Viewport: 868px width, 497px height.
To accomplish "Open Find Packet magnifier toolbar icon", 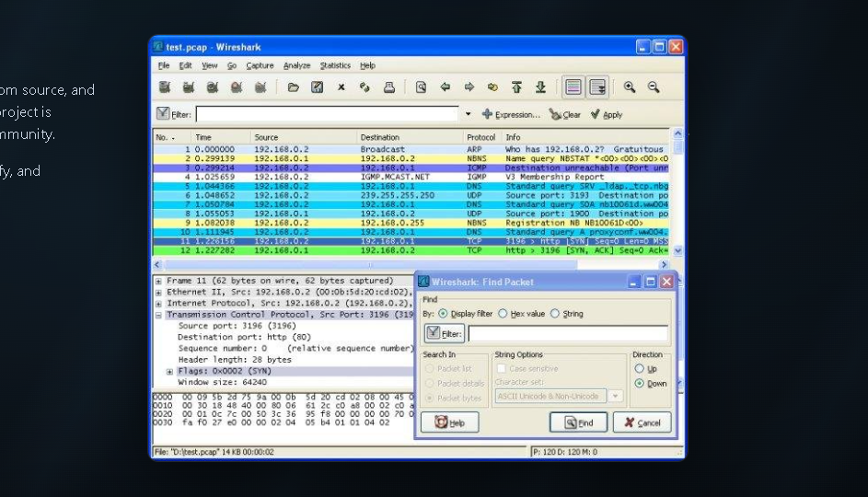I will point(421,87).
